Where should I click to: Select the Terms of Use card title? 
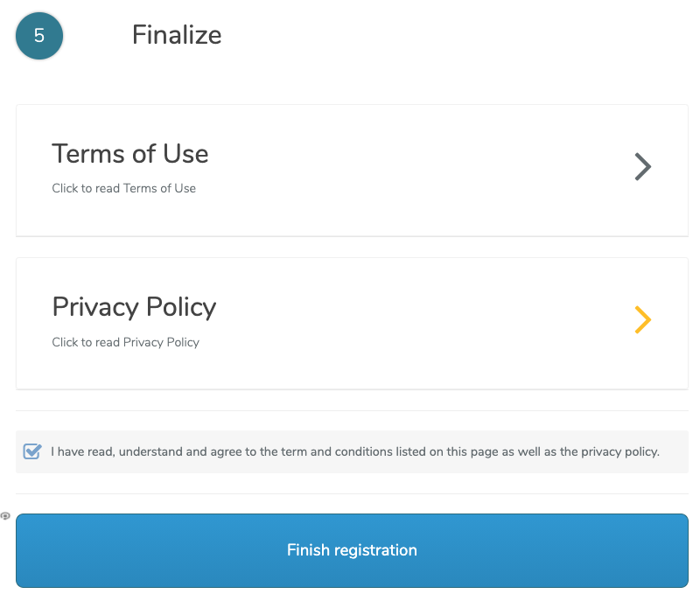pyautogui.click(x=130, y=154)
